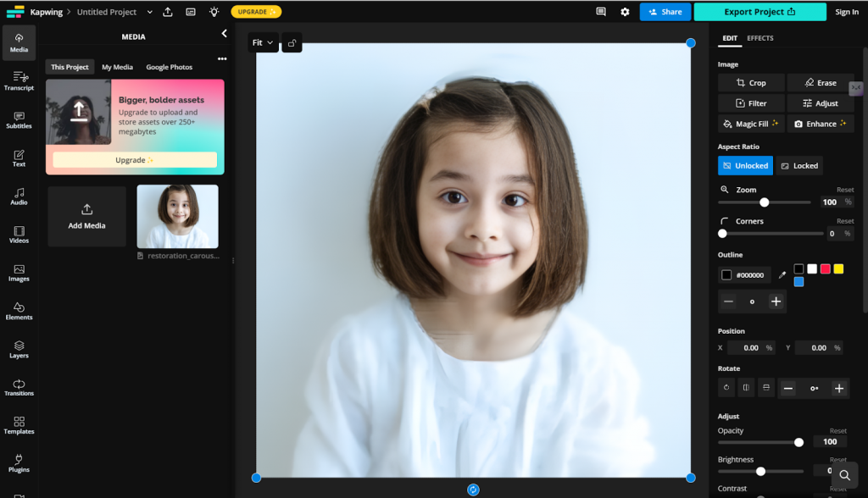
Task: Open the comments icon
Action: coord(601,12)
